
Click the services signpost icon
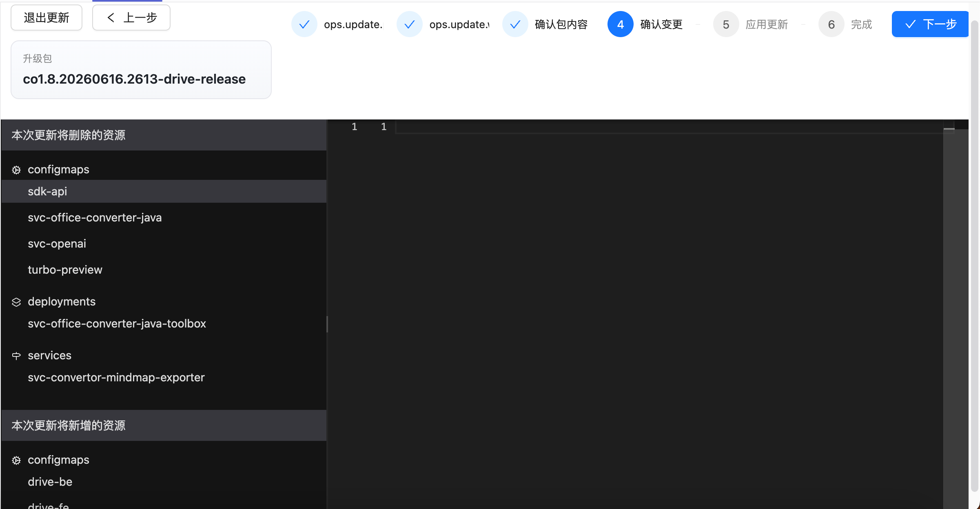point(16,356)
